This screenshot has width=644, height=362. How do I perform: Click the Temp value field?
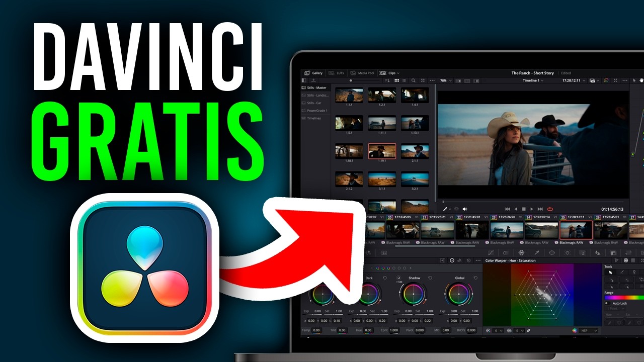(x=316, y=330)
